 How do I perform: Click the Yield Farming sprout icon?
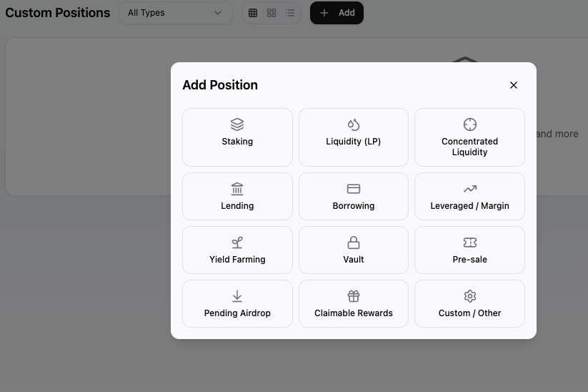[237, 242]
